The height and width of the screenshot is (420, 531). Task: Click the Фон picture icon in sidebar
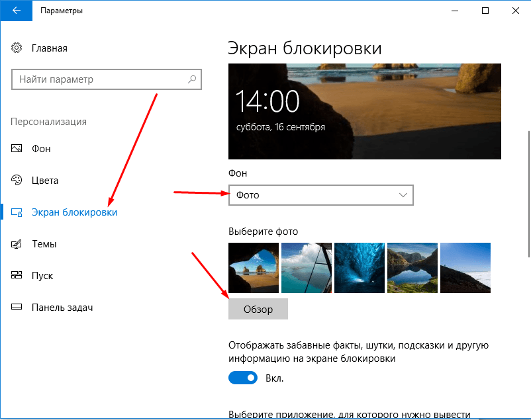pos(17,148)
